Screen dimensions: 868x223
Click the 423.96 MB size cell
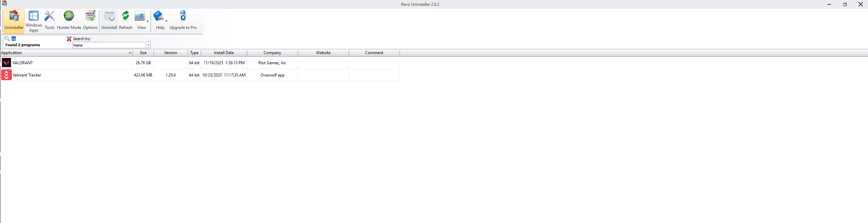pos(143,75)
